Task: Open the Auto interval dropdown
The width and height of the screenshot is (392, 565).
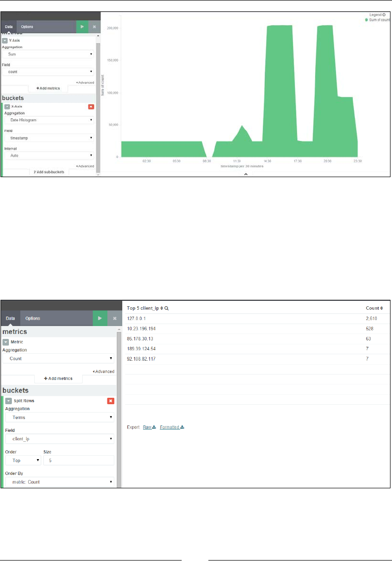Action: [49, 156]
